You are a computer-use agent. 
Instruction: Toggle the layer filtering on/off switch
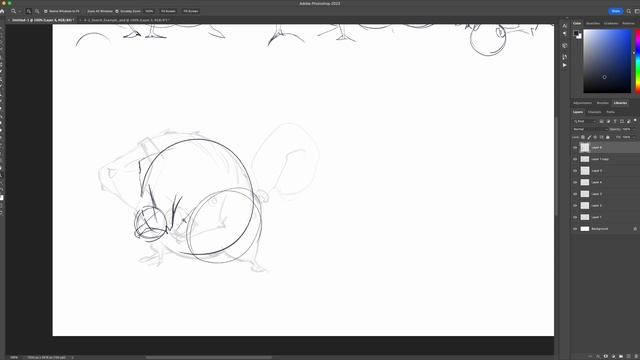[x=635, y=120]
